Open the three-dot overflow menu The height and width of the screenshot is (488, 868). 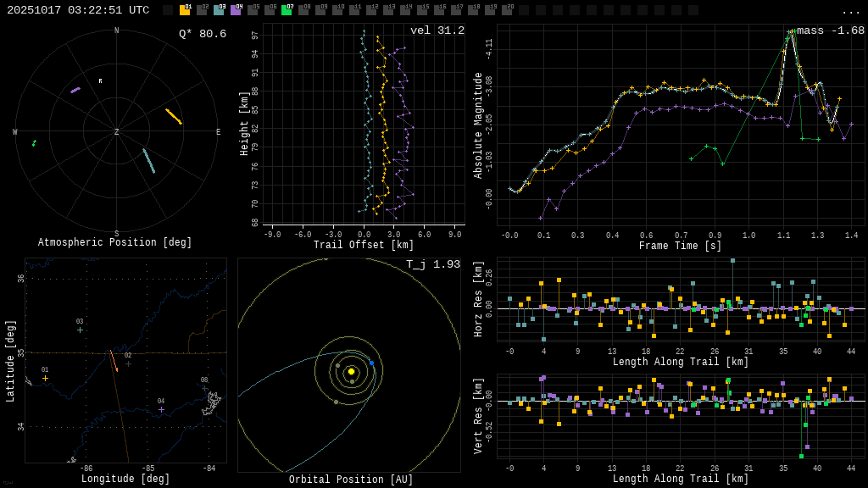(850, 11)
